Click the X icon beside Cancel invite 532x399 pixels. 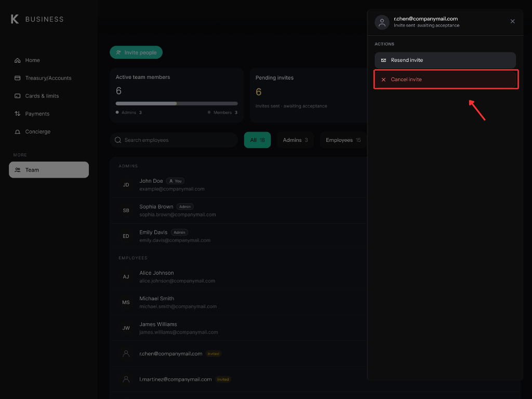[x=383, y=79]
